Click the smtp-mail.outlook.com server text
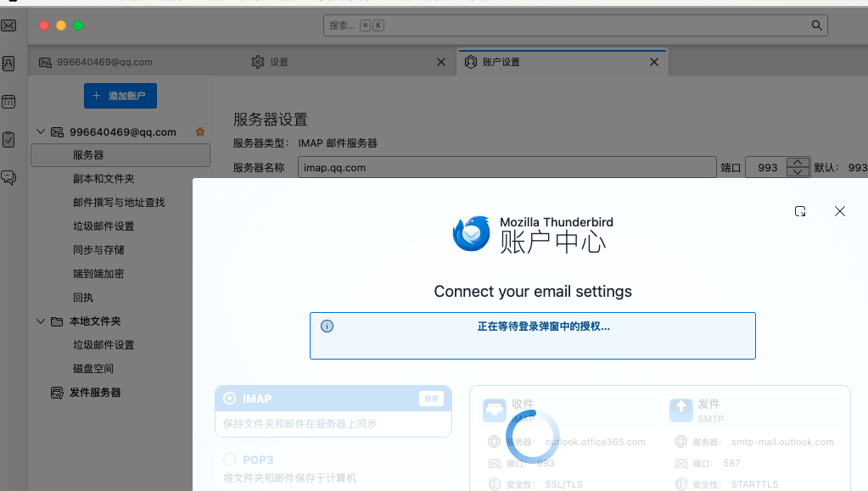This screenshot has width=868, height=491. coord(782,442)
